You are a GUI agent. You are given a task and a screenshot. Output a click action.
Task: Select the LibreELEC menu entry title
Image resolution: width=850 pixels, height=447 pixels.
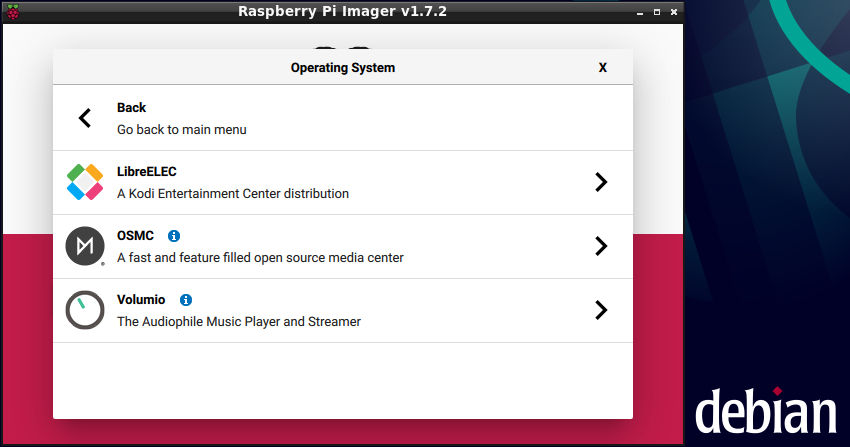pos(146,172)
